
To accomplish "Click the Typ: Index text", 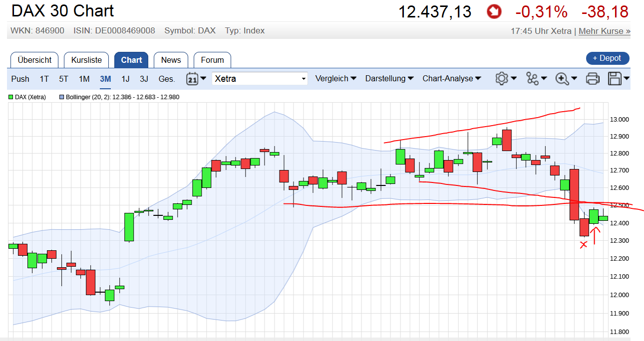I will [x=245, y=31].
